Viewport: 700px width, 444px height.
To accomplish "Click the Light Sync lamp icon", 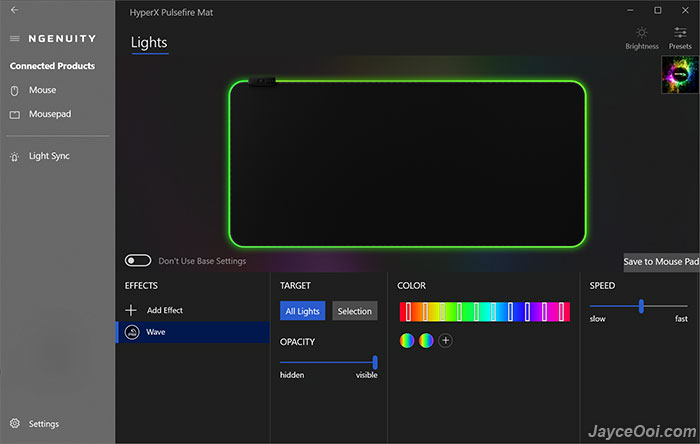I will (15, 157).
